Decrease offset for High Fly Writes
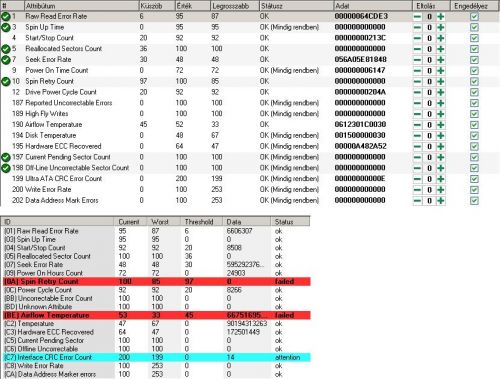The height and width of the screenshot is (379, 500). [x=417, y=114]
